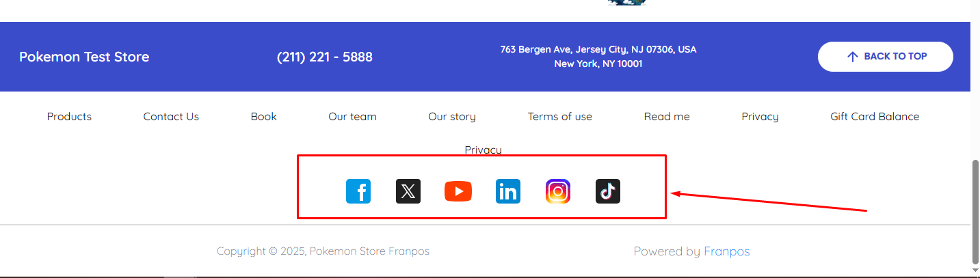980x278 pixels.
Task: Click the Privacy link above social icons
Action: point(484,150)
